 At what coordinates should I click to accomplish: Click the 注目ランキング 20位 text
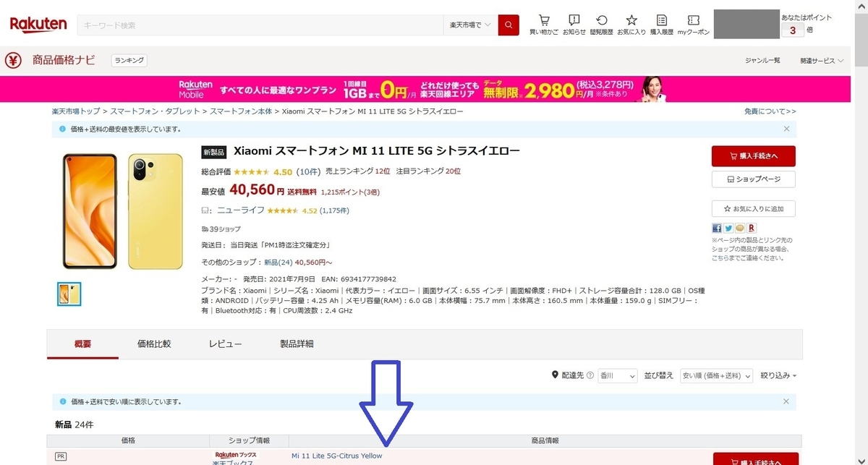point(428,171)
